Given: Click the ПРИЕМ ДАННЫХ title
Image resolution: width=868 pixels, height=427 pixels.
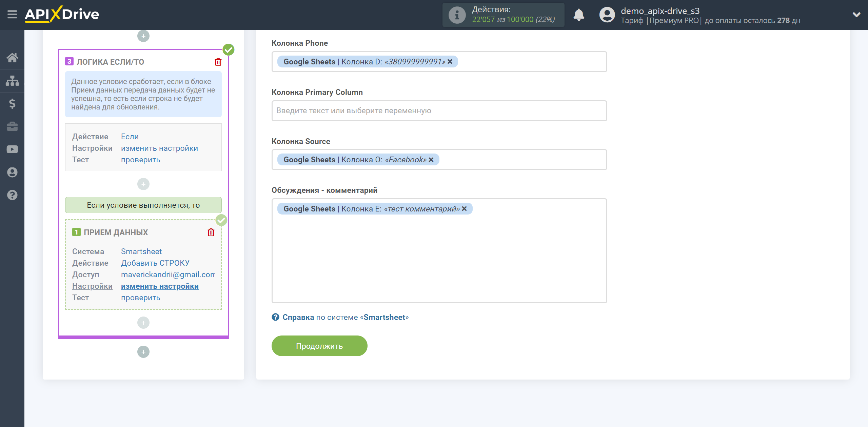Looking at the screenshot, I should (x=116, y=232).
